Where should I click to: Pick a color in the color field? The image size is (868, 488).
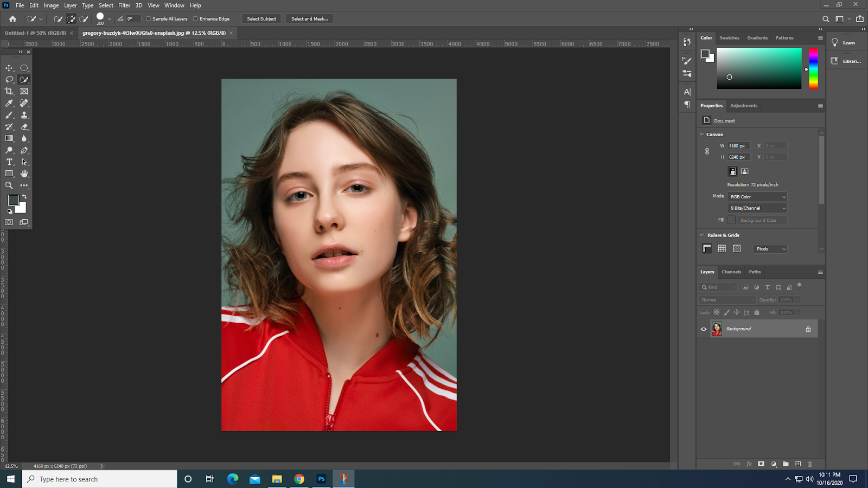click(x=759, y=68)
